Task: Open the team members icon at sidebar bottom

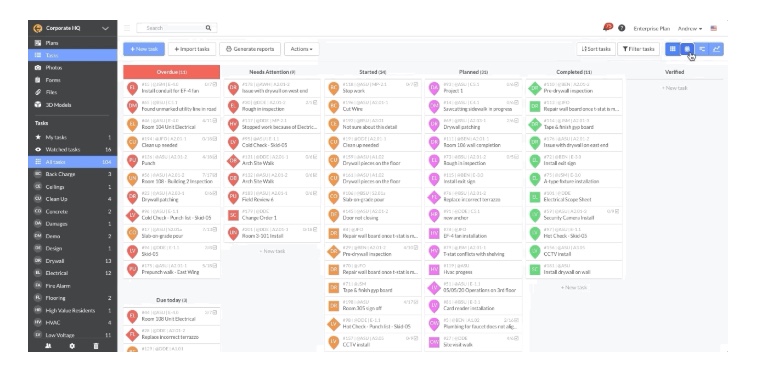Action: [x=48, y=346]
